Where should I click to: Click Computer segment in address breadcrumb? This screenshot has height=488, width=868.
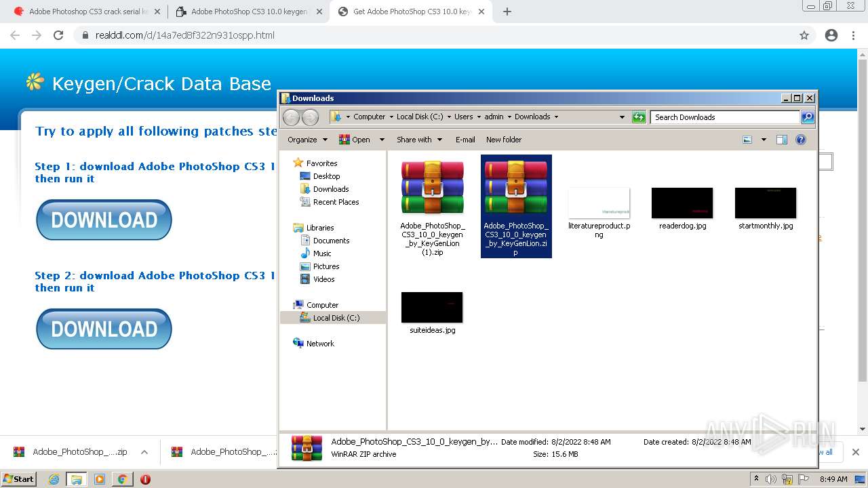pyautogui.click(x=369, y=117)
